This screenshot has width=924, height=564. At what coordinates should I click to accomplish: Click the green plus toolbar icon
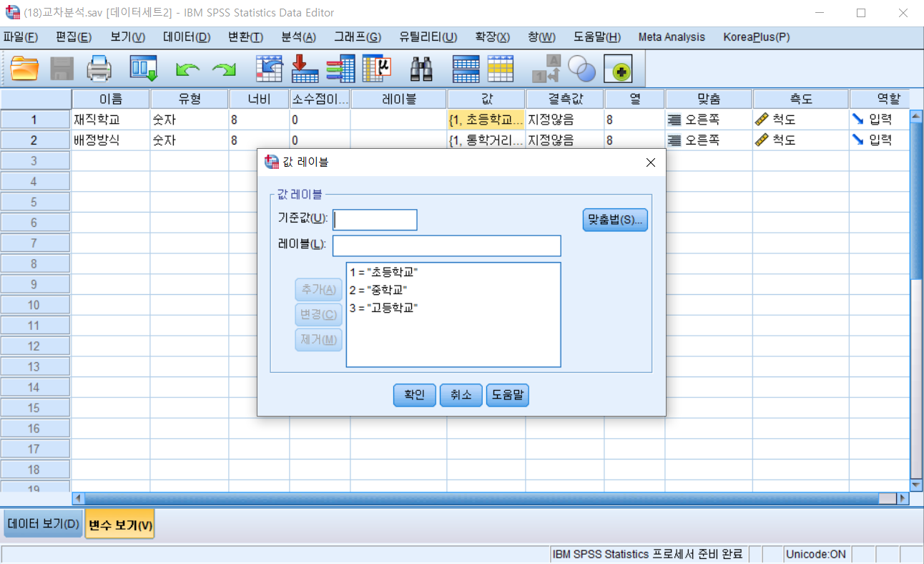tap(619, 69)
